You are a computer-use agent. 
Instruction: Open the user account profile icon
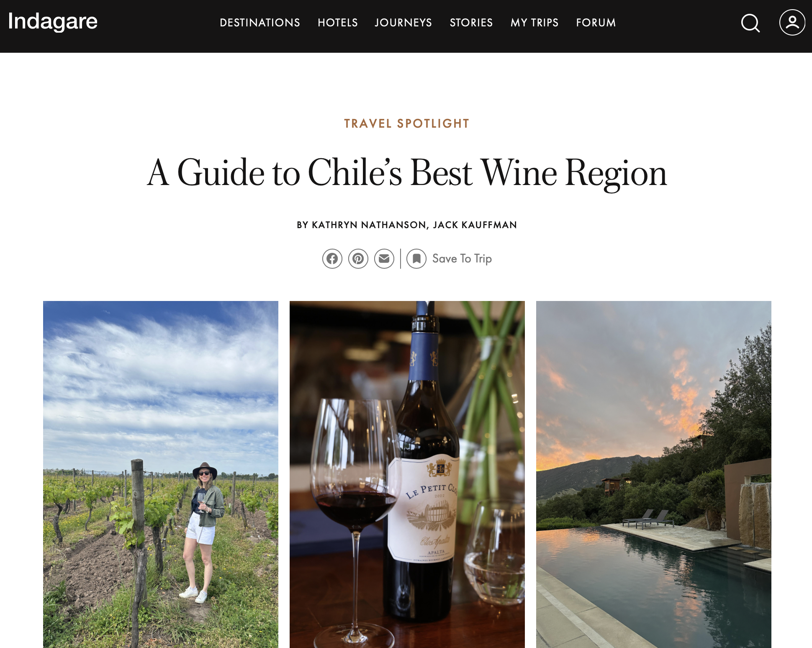point(792,23)
